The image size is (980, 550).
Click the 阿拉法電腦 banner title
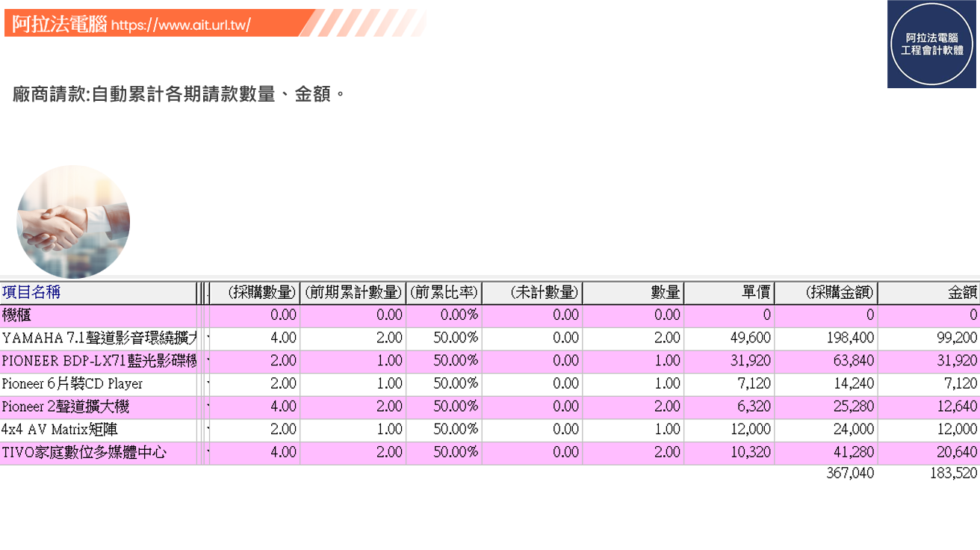click(60, 24)
